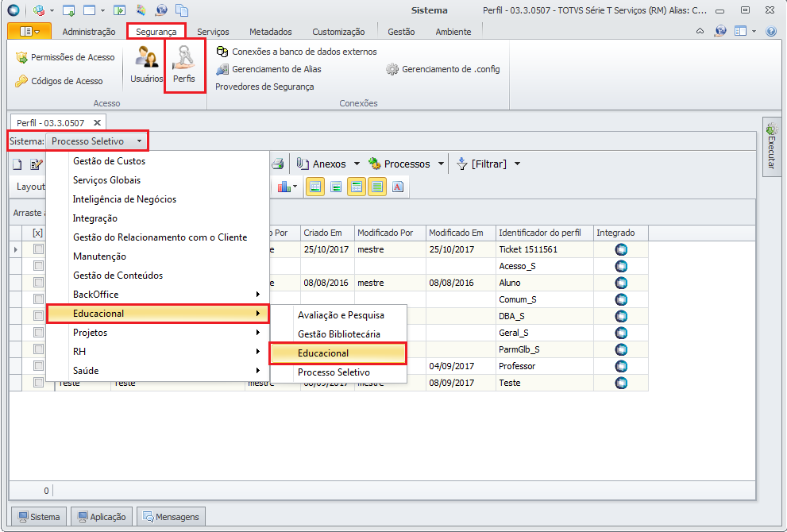Image resolution: width=787 pixels, height=532 pixels.
Task: Click the Integrado icon in Professor row
Action: [621, 366]
